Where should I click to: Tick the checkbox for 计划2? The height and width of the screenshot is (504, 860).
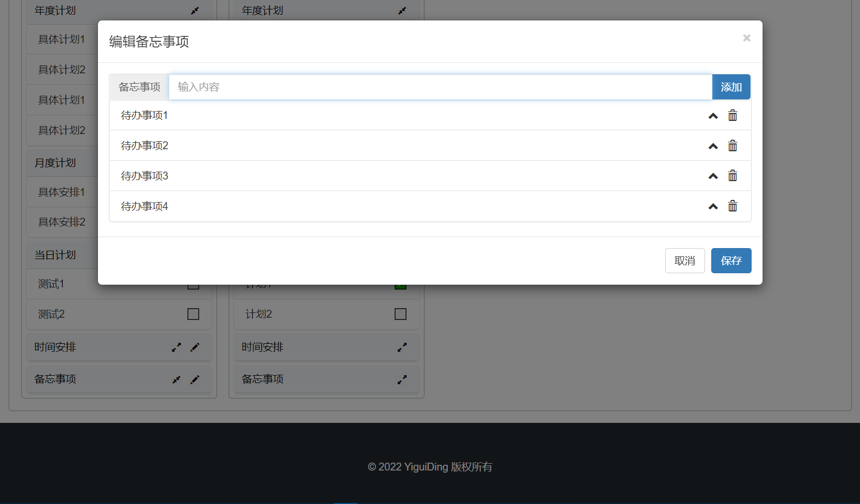click(x=401, y=314)
